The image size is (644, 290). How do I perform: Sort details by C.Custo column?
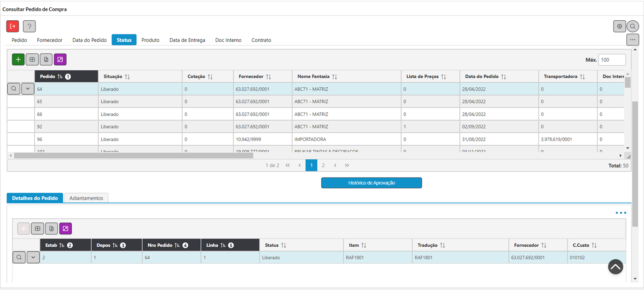[x=596, y=245]
